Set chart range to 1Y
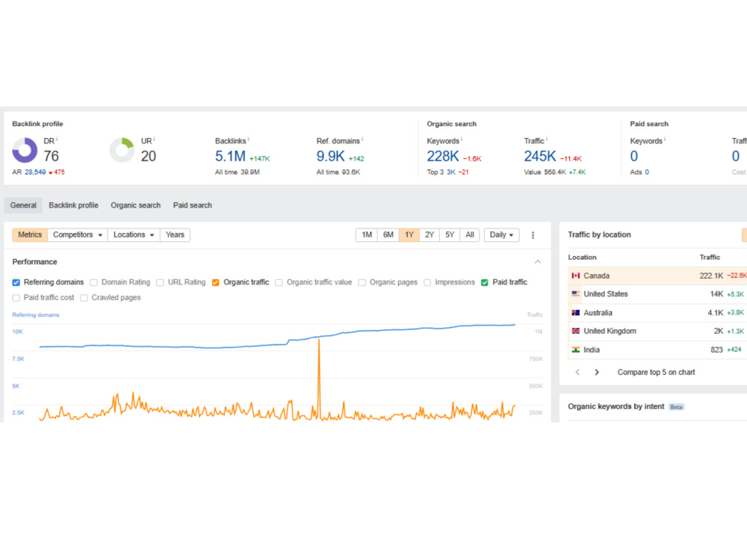 [x=409, y=234]
